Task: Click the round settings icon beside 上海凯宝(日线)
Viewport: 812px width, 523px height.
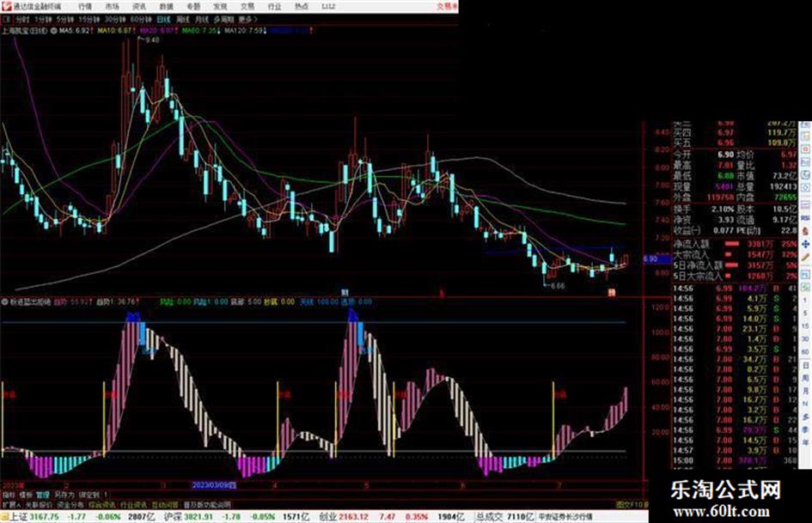Action: [54, 31]
